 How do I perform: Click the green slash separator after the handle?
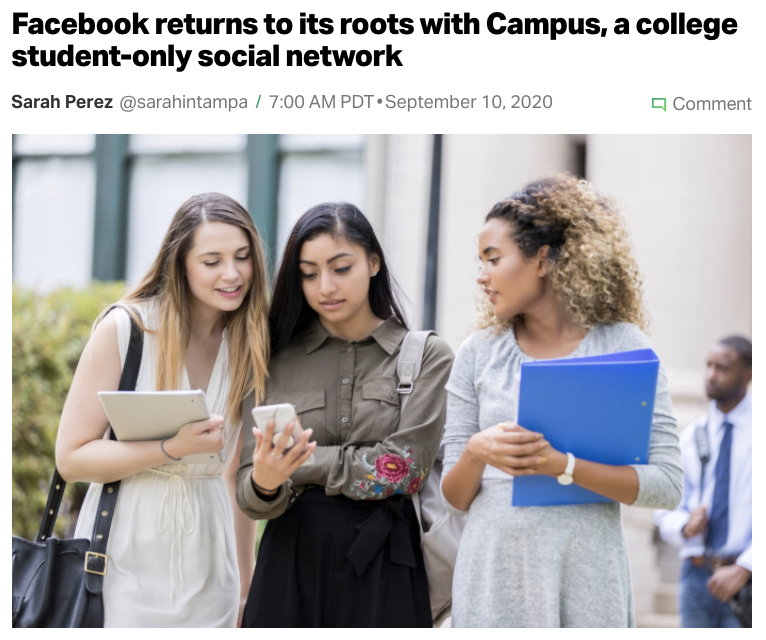(258, 102)
